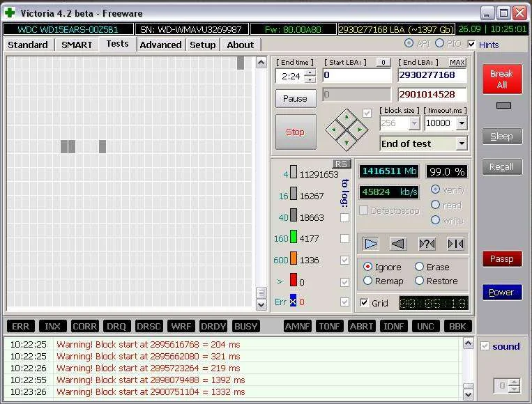Toggle the Hints checkbox
The height and width of the screenshot is (404, 532).
(x=471, y=44)
